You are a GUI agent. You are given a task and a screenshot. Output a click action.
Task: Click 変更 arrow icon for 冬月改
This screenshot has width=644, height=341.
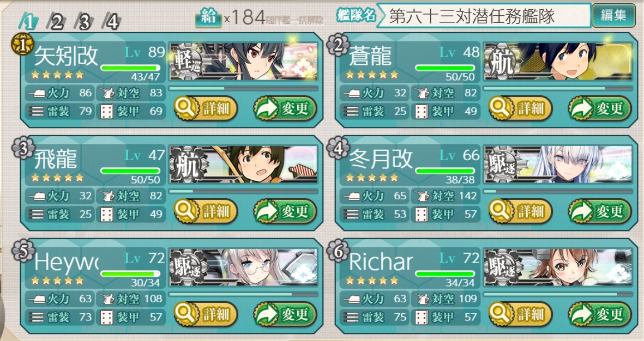point(582,211)
